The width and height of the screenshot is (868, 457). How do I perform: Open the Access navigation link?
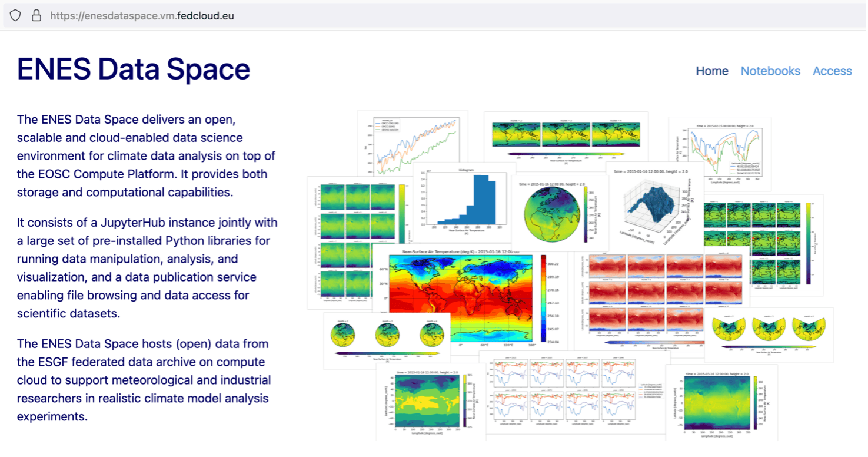click(832, 71)
